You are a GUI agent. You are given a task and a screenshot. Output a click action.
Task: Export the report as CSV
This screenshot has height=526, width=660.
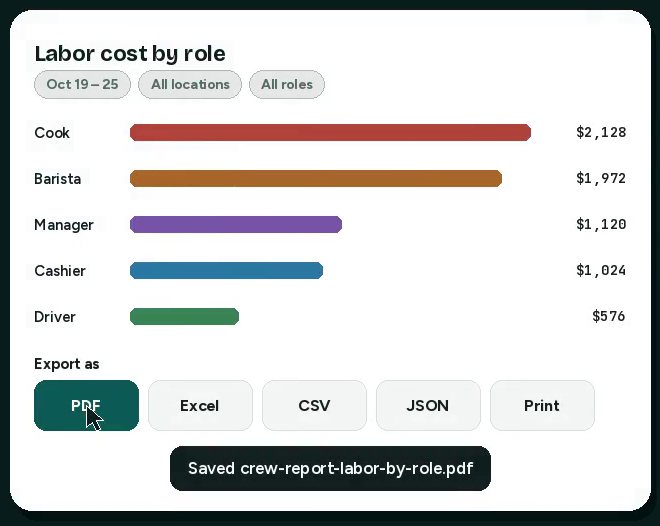tap(314, 406)
